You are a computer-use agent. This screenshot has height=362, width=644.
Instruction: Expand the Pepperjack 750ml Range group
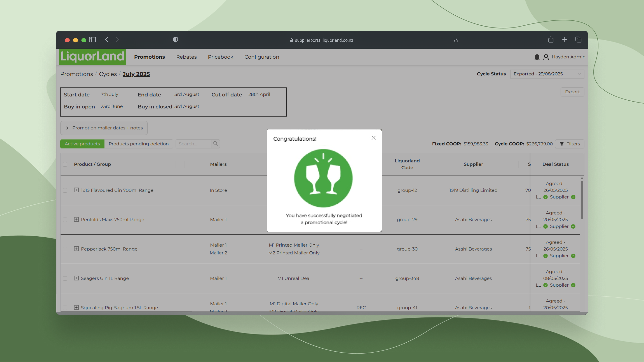click(x=76, y=249)
